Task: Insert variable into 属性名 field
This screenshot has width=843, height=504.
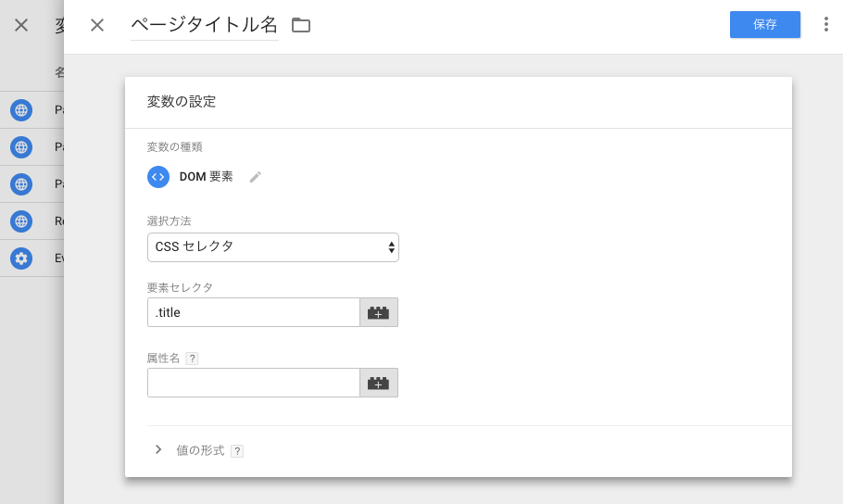Action: (x=379, y=383)
